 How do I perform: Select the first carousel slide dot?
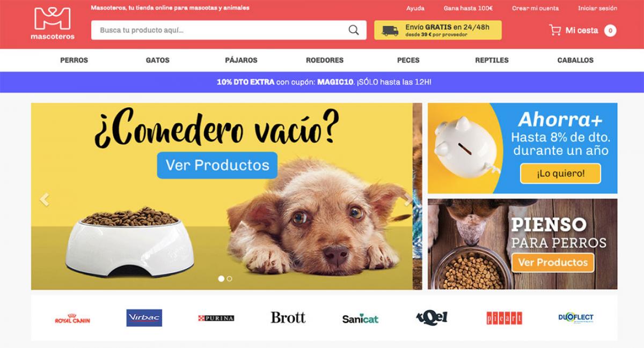pos(221,279)
